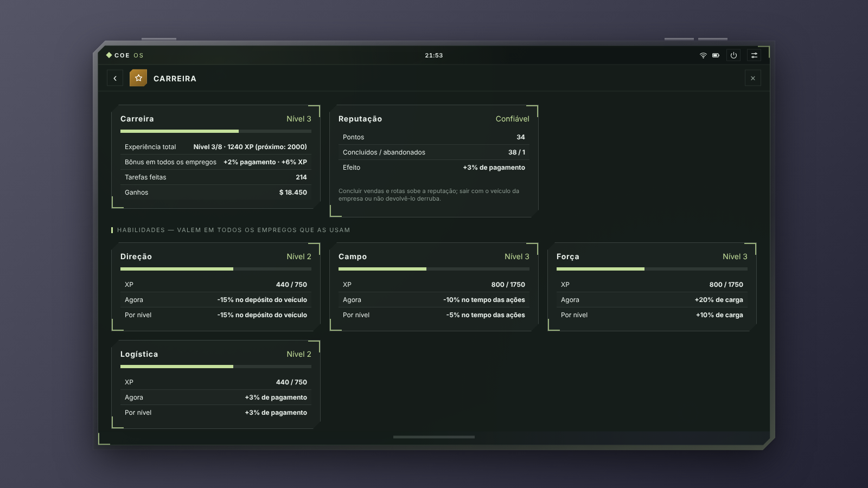Click the Força XP progress bar
This screenshot has height=488, width=868.
point(652,269)
